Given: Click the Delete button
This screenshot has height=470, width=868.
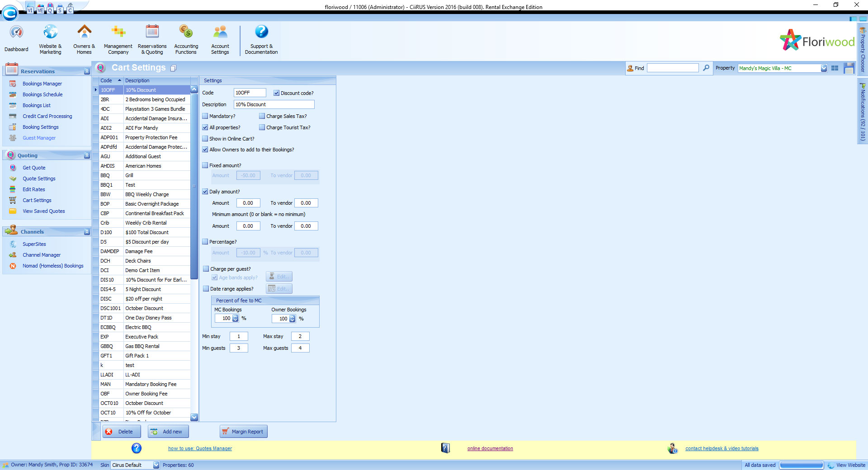Looking at the screenshot, I should (x=122, y=432).
